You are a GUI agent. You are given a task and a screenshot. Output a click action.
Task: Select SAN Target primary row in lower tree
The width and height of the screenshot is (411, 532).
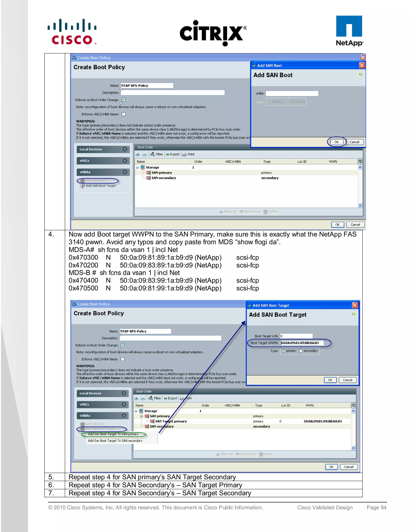point(242,421)
